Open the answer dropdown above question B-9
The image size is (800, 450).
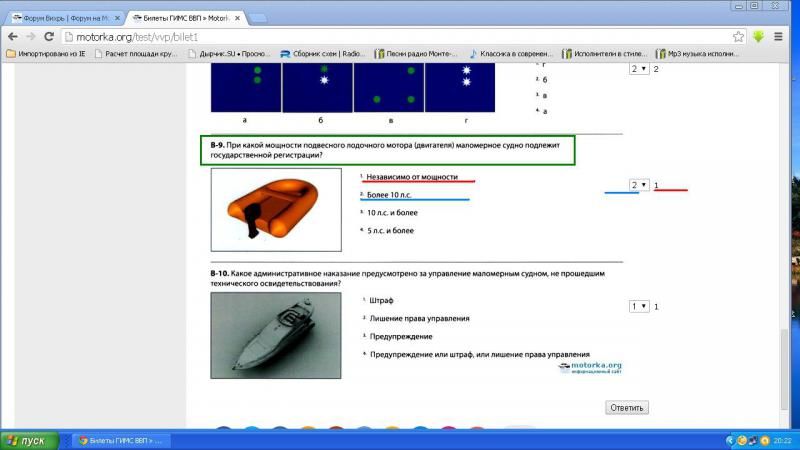click(x=638, y=69)
